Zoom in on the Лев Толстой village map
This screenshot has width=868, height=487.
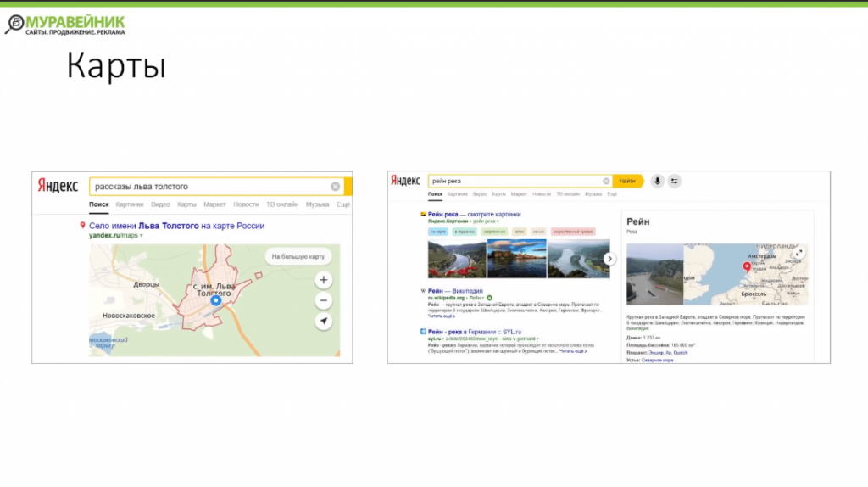323,280
